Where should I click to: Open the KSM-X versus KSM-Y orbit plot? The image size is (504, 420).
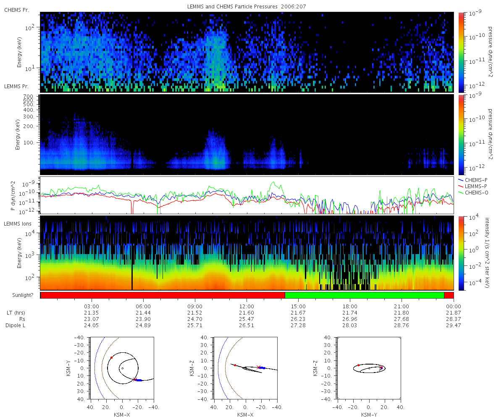[x=122, y=368]
